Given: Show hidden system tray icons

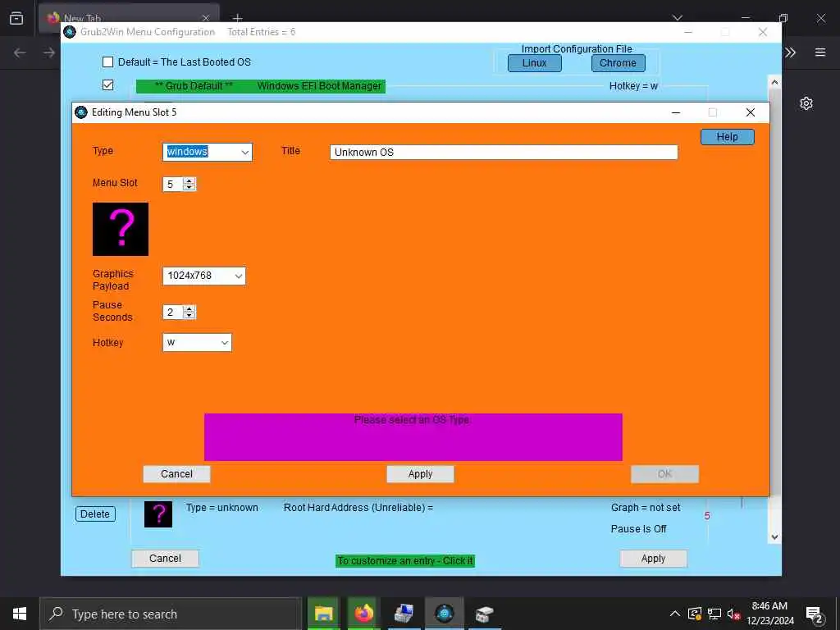Looking at the screenshot, I should point(675,614).
